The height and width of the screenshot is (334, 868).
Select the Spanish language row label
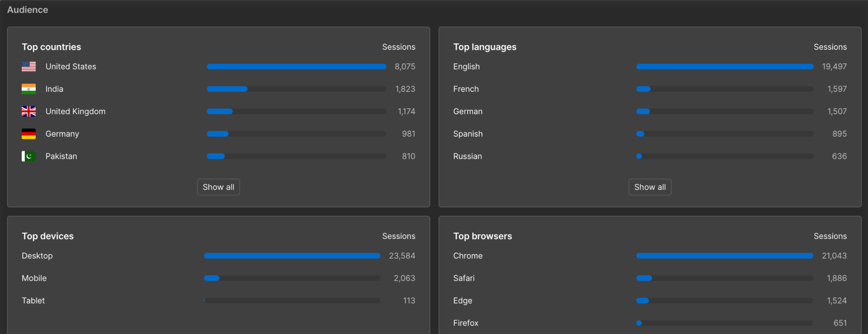tap(468, 134)
